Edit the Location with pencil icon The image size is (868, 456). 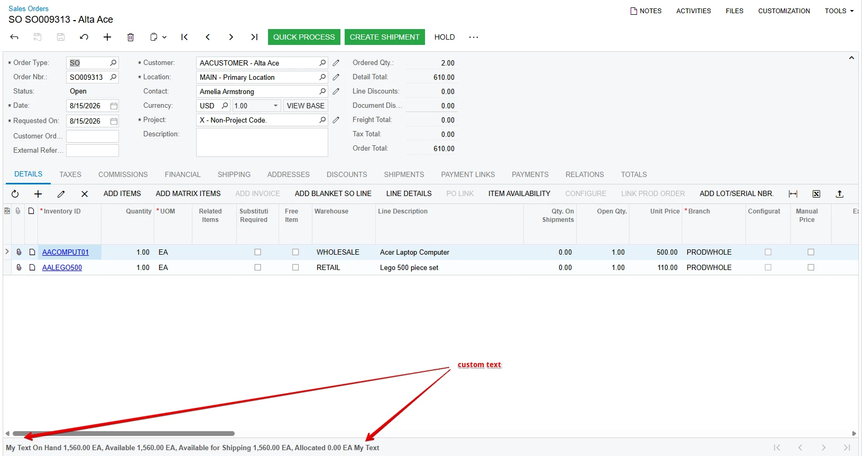click(336, 77)
